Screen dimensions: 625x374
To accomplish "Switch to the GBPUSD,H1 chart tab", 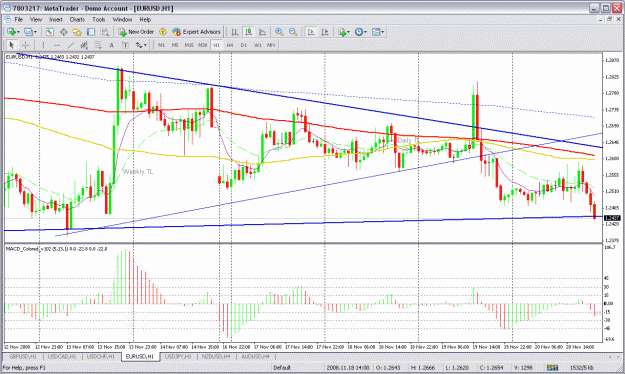I will [x=23, y=356].
